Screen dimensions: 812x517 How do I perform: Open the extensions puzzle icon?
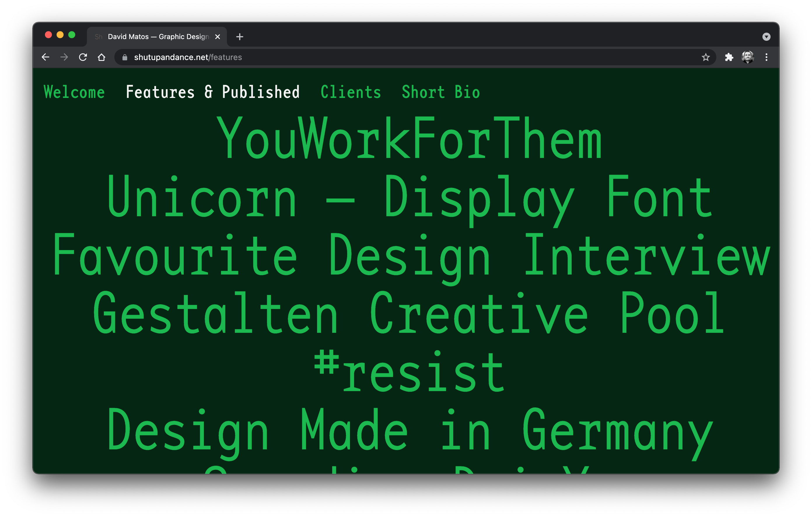729,57
